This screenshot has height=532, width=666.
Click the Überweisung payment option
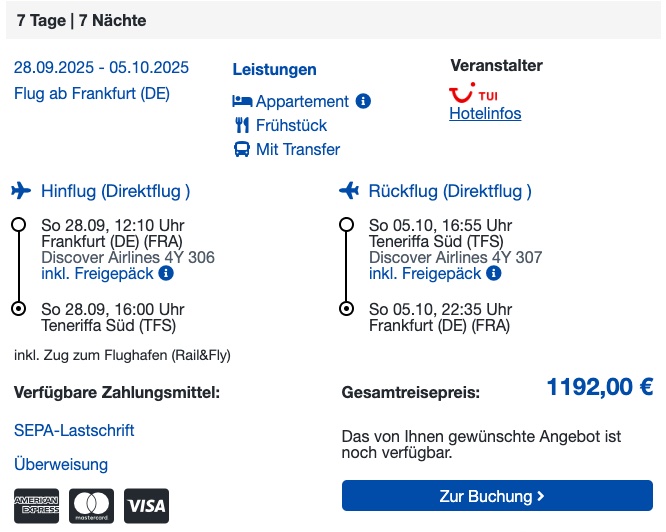tap(61, 464)
